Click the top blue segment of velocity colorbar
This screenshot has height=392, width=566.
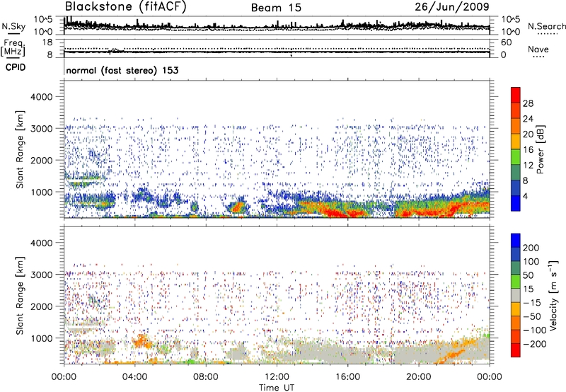[x=516, y=241]
